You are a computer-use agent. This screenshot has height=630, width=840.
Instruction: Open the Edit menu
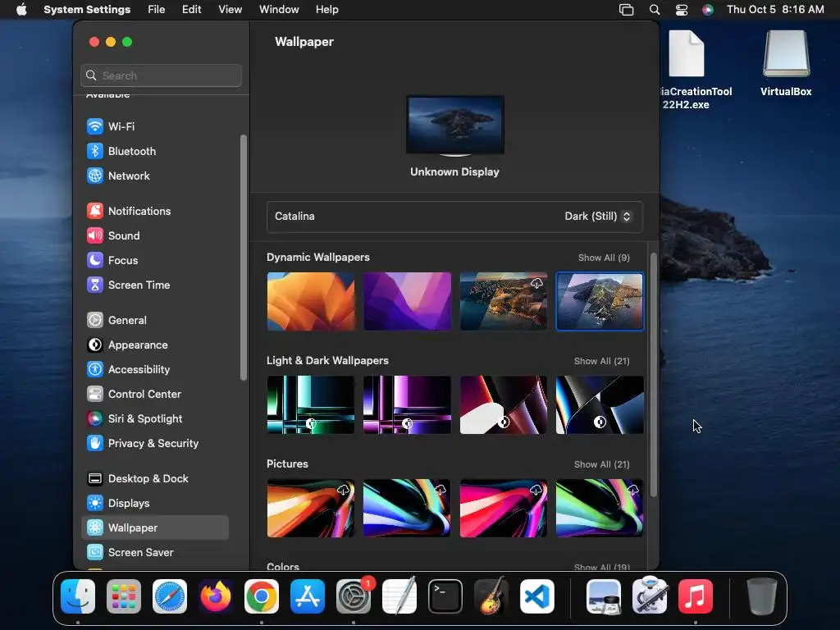click(191, 10)
